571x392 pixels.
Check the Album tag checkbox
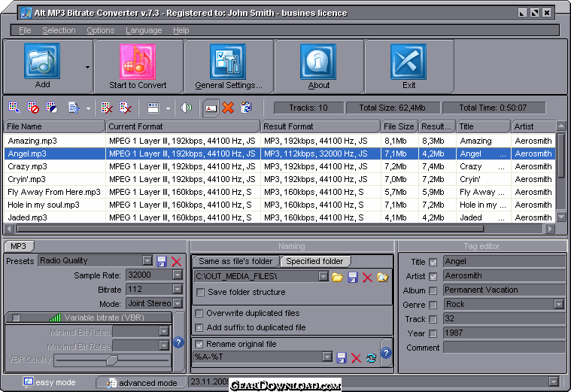point(433,290)
